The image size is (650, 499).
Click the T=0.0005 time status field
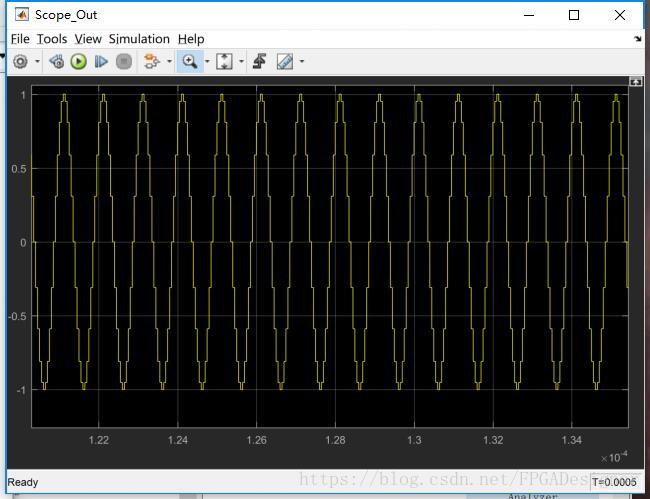(614, 482)
